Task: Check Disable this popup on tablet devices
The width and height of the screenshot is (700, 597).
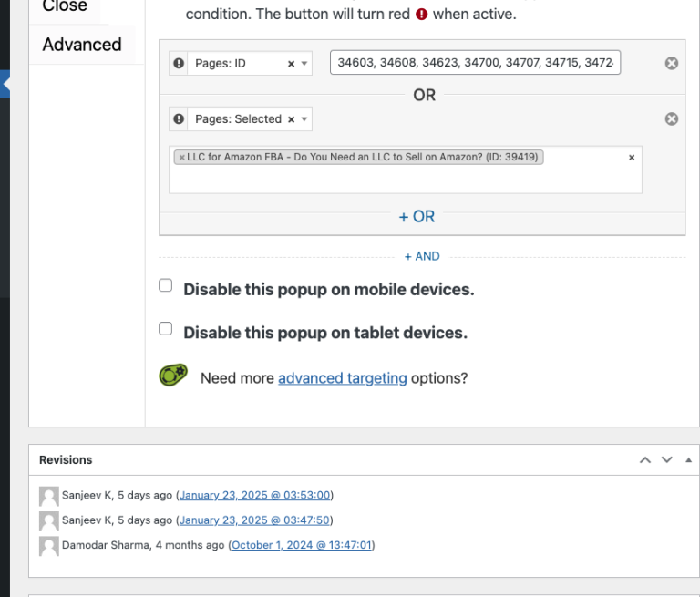Action: coord(165,328)
